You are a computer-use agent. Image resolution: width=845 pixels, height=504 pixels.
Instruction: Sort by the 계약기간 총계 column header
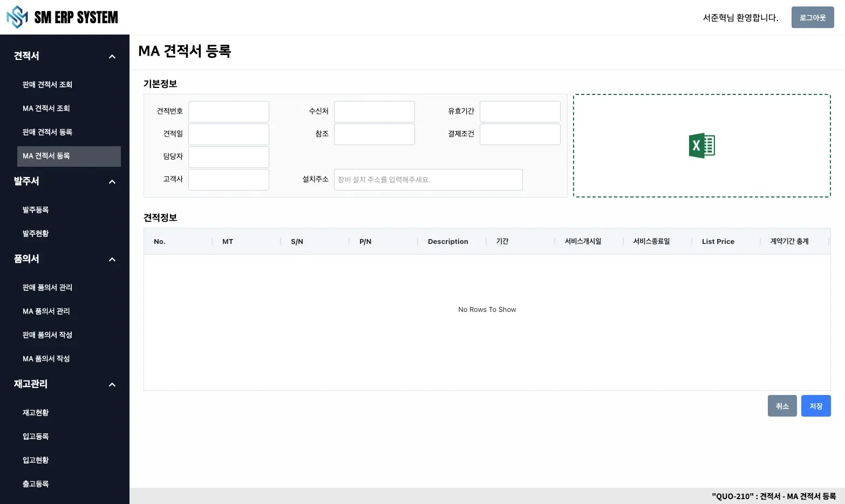[795, 241]
